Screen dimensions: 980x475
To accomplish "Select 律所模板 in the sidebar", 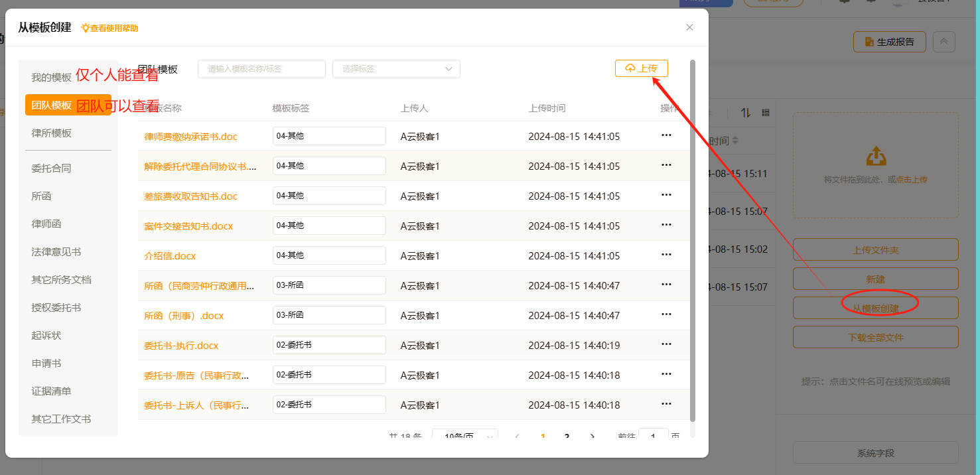I will coord(51,133).
